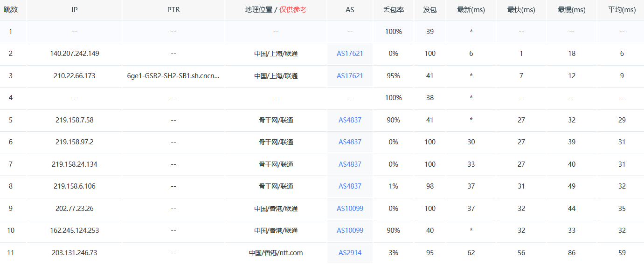Screen dimensions: 644x264
Task: Click AS4837 link beside 219.158.6.106
Action: [x=350, y=186]
